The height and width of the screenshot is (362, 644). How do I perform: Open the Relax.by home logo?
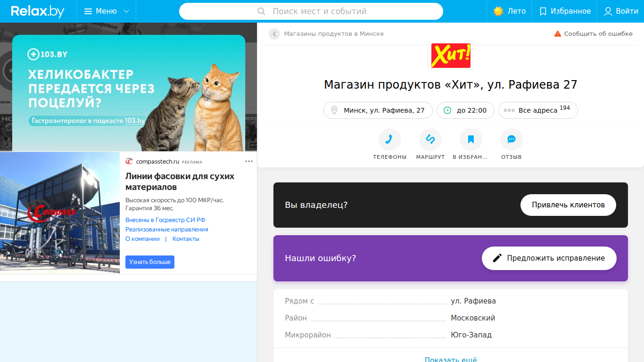coord(38,11)
